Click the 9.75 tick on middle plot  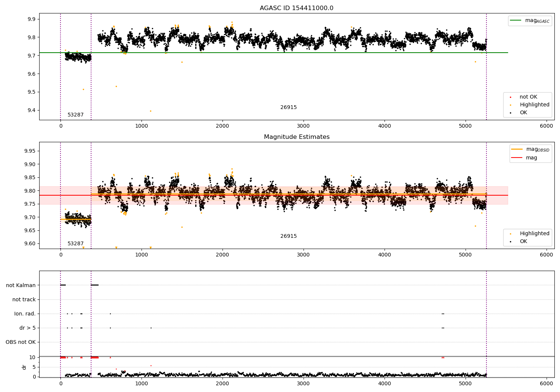(x=30, y=204)
